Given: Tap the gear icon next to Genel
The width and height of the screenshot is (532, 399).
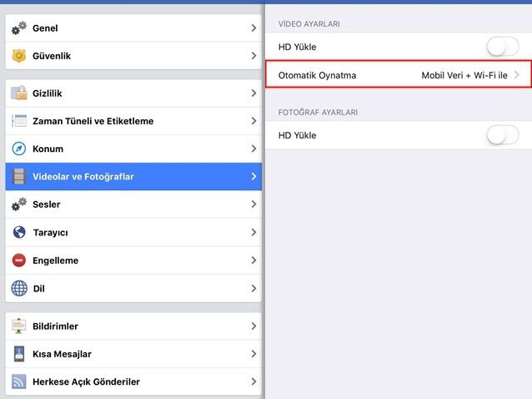Looking at the screenshot, I should [19, 28].
